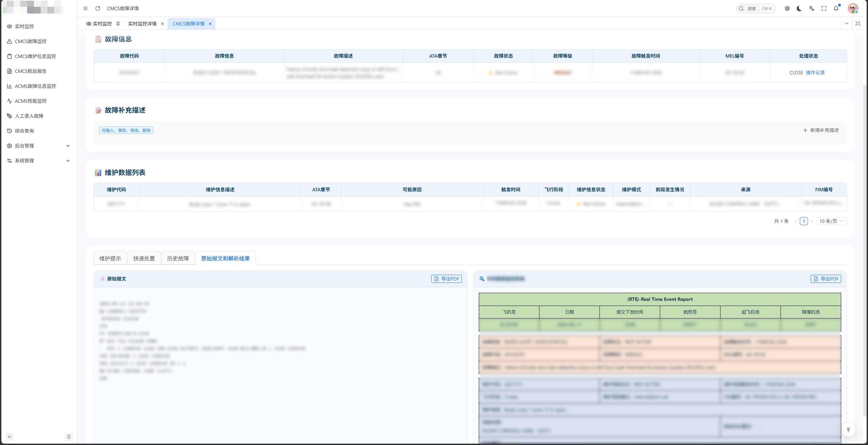This screenshot has width=868, height=445.
Task: Click the 前段发生情况 column header
Action: [670, 190]
